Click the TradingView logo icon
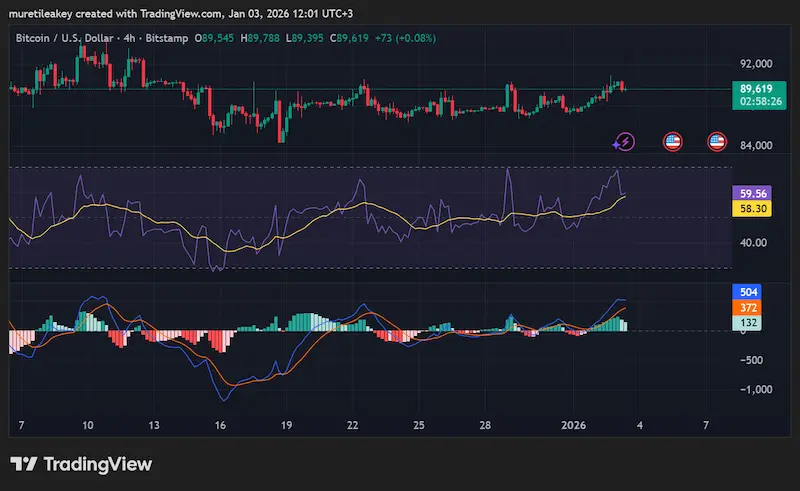This screenshot has width=800, height=491. coord(24,464)
